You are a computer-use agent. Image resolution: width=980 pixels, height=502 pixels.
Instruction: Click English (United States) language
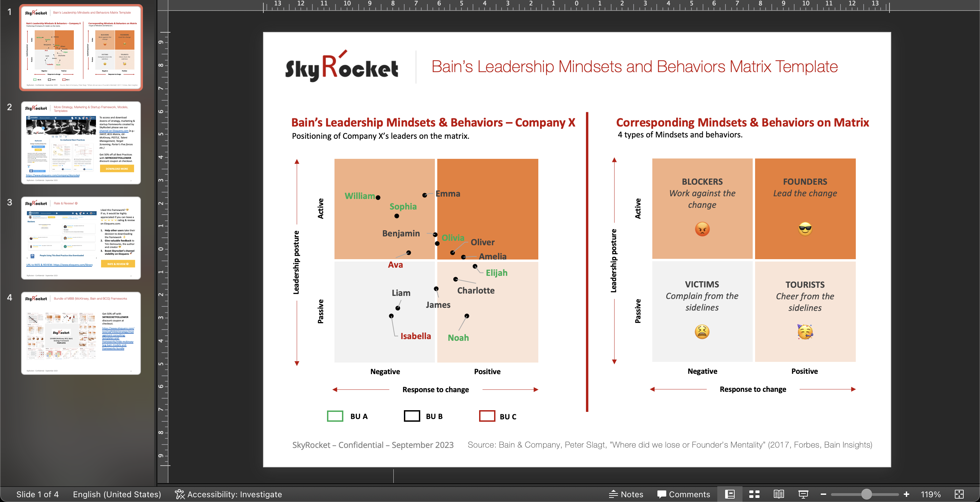[117, 494]
